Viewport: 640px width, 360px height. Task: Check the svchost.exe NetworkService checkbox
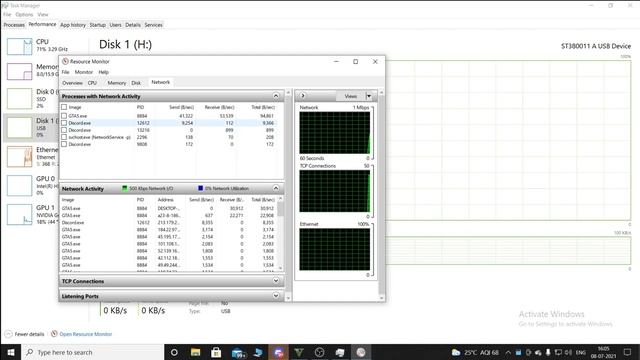(x=64, y=137)
